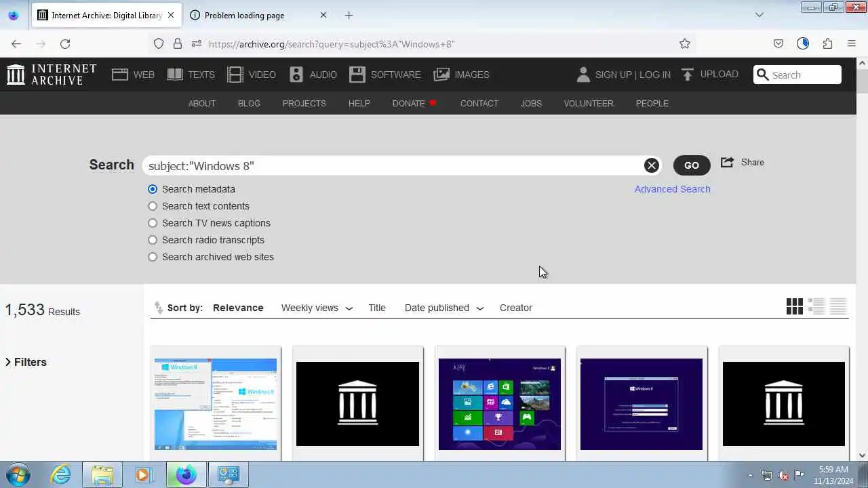This screenshot has width=868, height=488.
Task: Expand the Filters panel
Action: pyautogui.click(x=26, y=362)
